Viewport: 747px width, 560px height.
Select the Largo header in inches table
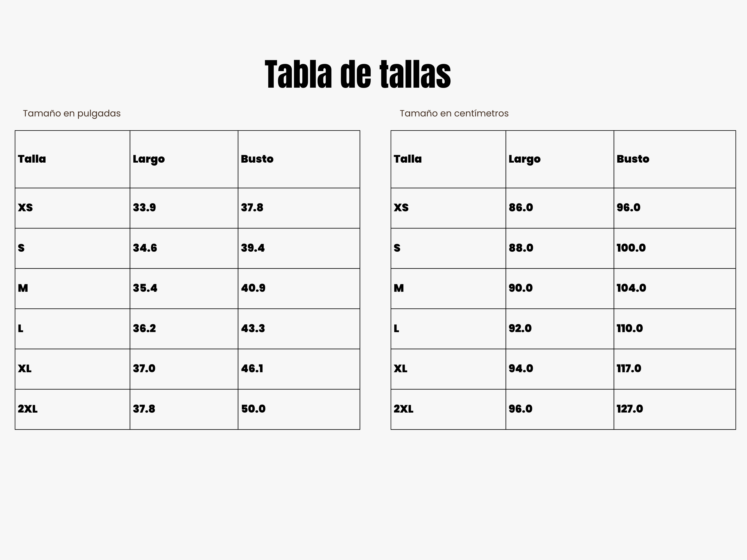click(149, 159)
